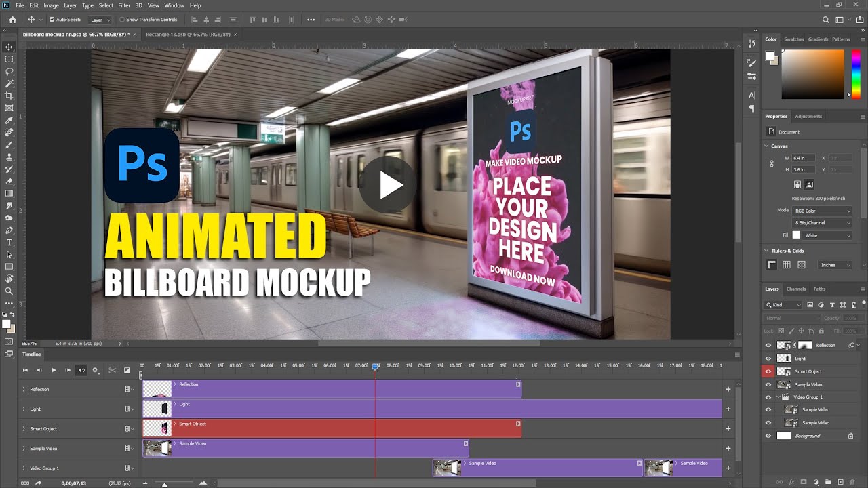Switch to the Adjustments tab
Image resolution: width=868 pixels, height=488 pixels.
coord(808,116)
